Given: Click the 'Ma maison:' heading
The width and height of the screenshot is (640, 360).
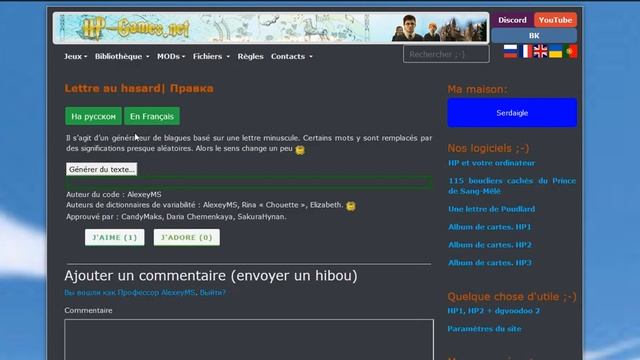Looking at the screenshot, I should pyautogui.click(x=477, y=89).
